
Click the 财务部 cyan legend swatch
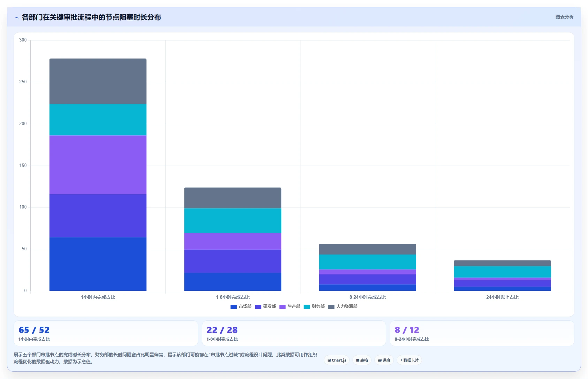307,307
